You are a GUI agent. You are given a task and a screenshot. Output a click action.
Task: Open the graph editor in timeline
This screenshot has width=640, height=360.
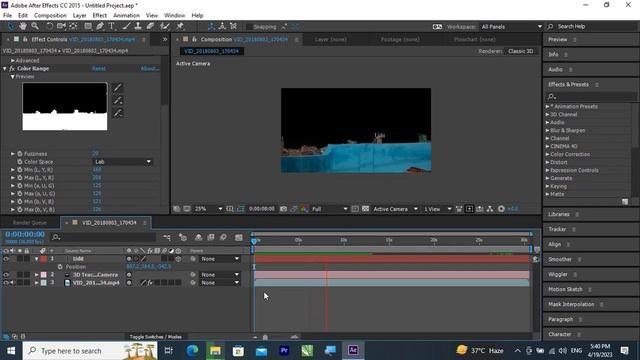(239, 237)
